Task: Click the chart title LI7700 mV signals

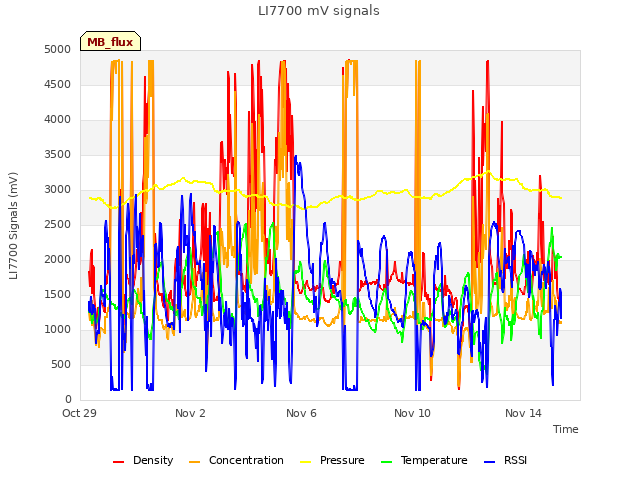Action: click(x=319, y=11)
